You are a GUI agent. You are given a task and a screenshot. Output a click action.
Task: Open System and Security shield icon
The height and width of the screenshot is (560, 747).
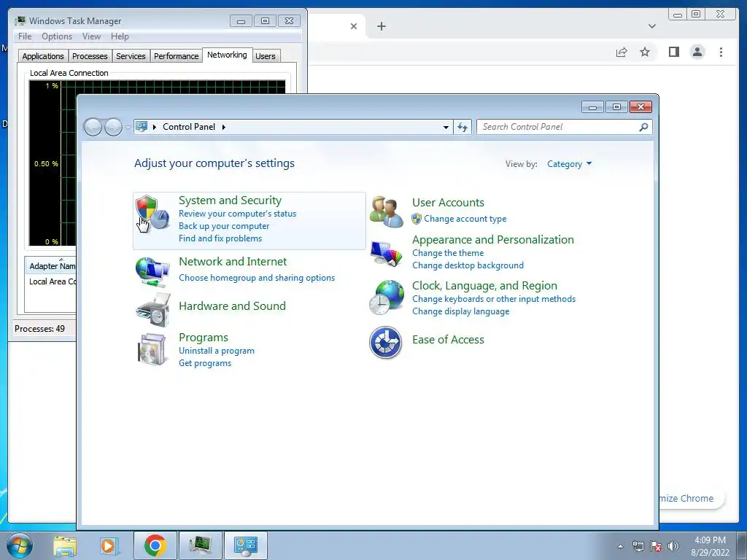[x=152, y=212]
